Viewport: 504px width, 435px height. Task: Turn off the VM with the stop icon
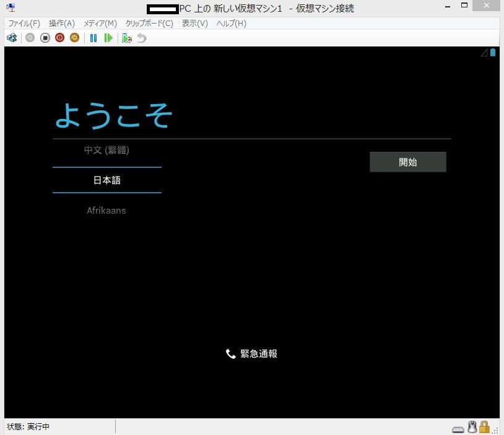tap(45, 38)
